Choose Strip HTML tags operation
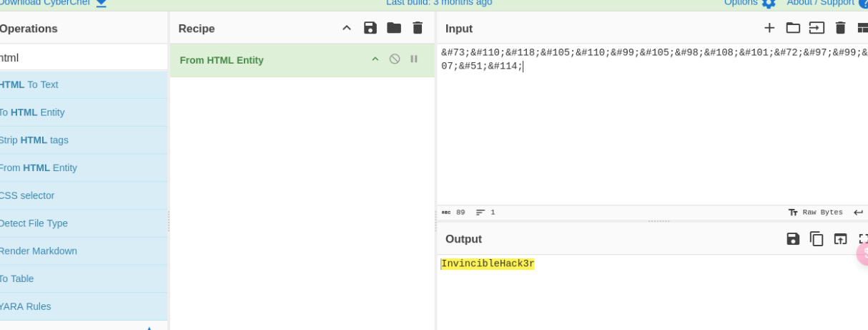868x330 pixels. pos(34,140)
